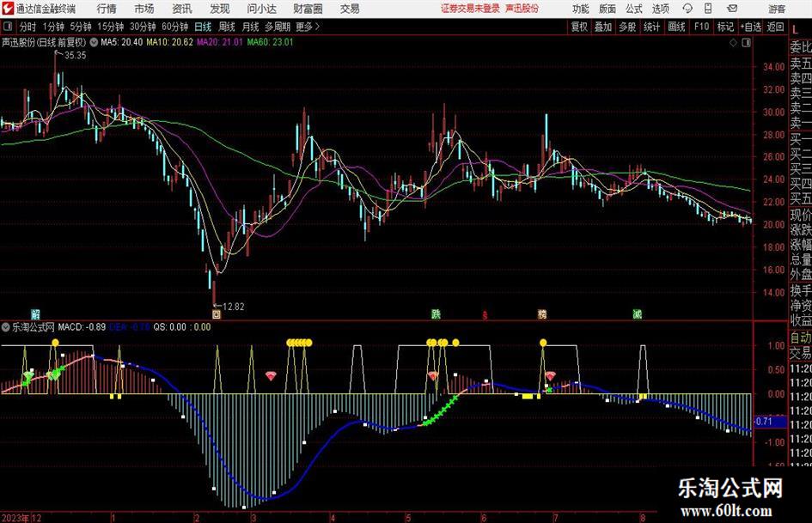Click the MA5: 20.40 indicator value
Screen dimensions: 812x523
(x=121, y=42)
